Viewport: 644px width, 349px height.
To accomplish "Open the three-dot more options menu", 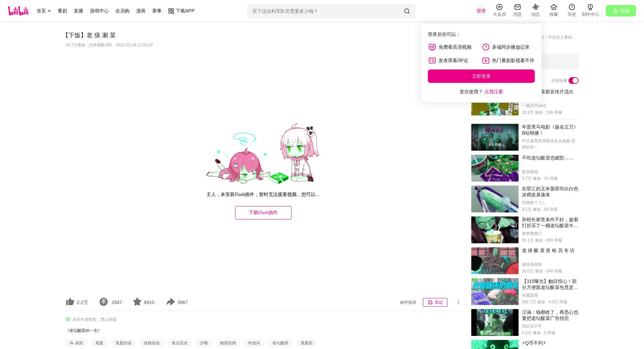I will (458, 302).
